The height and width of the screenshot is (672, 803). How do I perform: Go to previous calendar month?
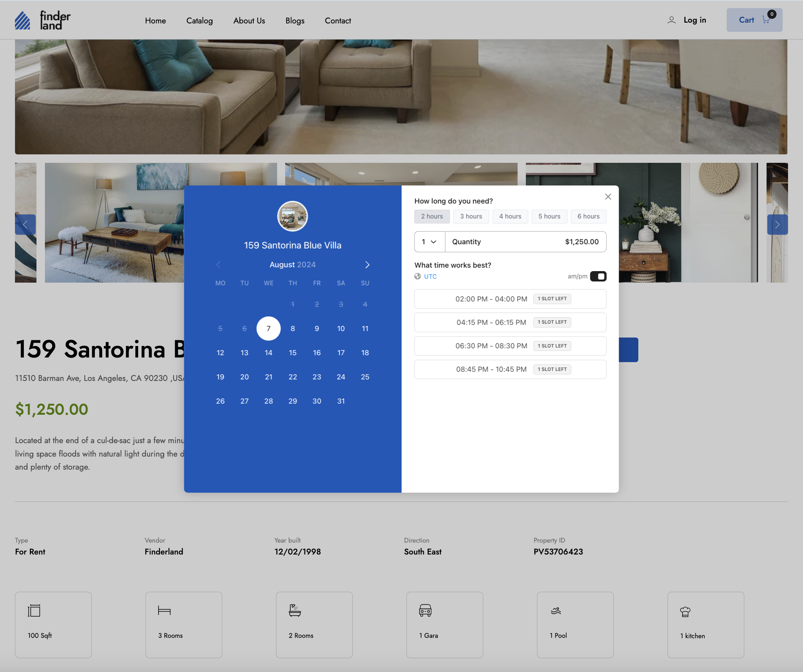(x=218, y=265)
